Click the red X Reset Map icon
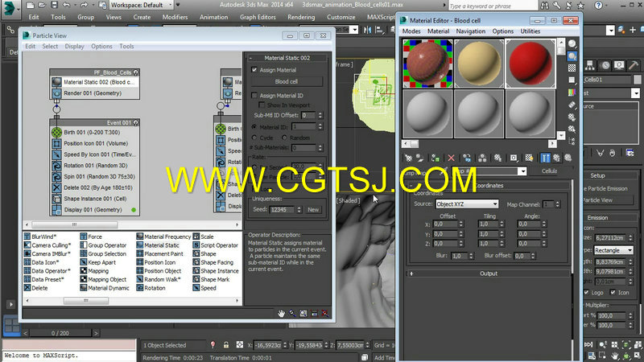644x362 pixels. (x=451, y=158)
